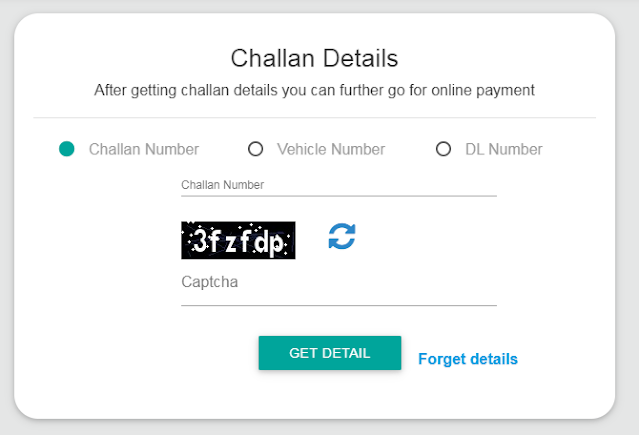Click the Challan Number option label text
The height and width of the screenshot is (435, 639).
[x=144, y=149]
